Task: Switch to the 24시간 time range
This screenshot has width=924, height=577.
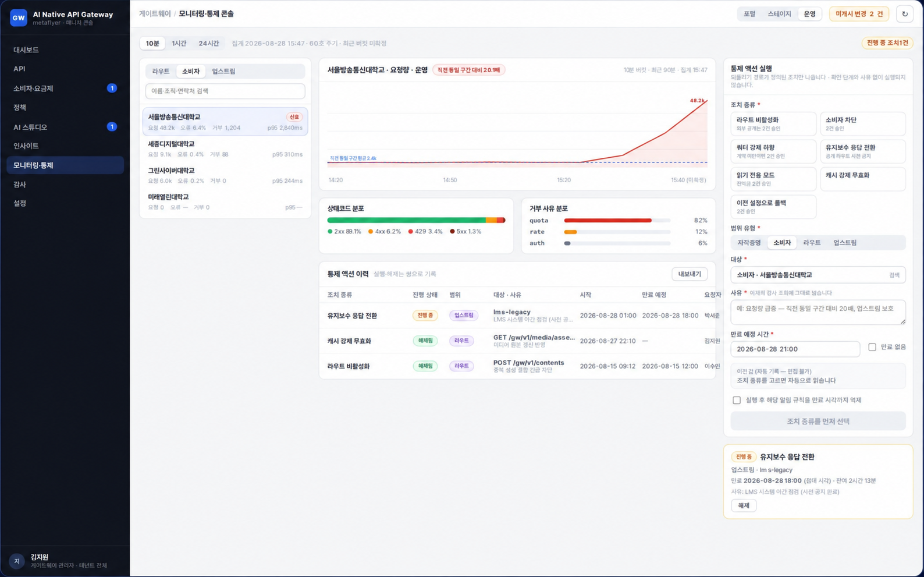Action: (209, 43)
